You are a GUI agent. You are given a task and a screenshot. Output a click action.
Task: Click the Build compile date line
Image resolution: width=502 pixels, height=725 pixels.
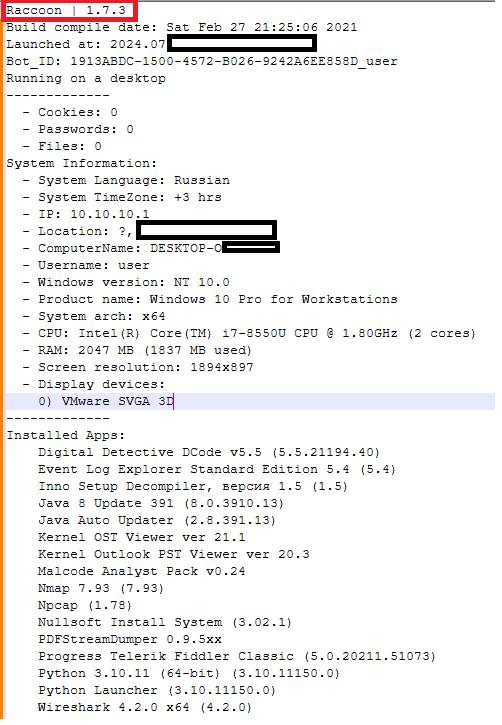pos(182,27)
